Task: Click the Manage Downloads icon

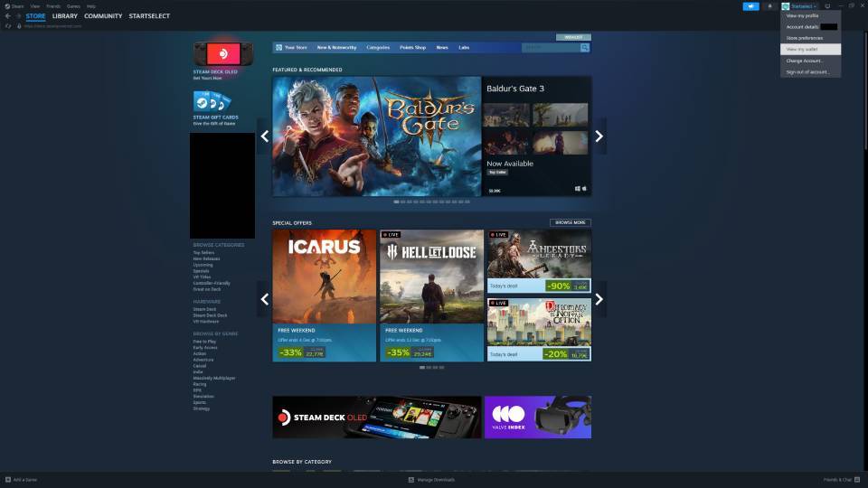Action: click(410, 480)
